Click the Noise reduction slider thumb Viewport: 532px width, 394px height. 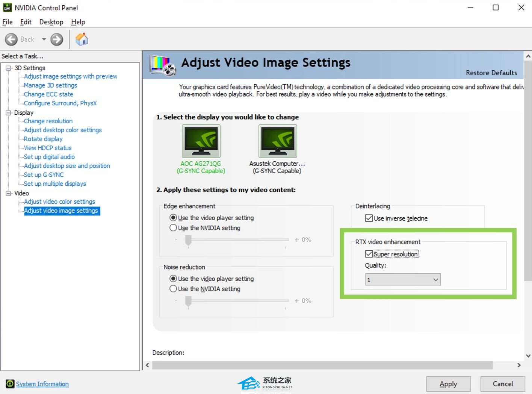tap(189, 301)
